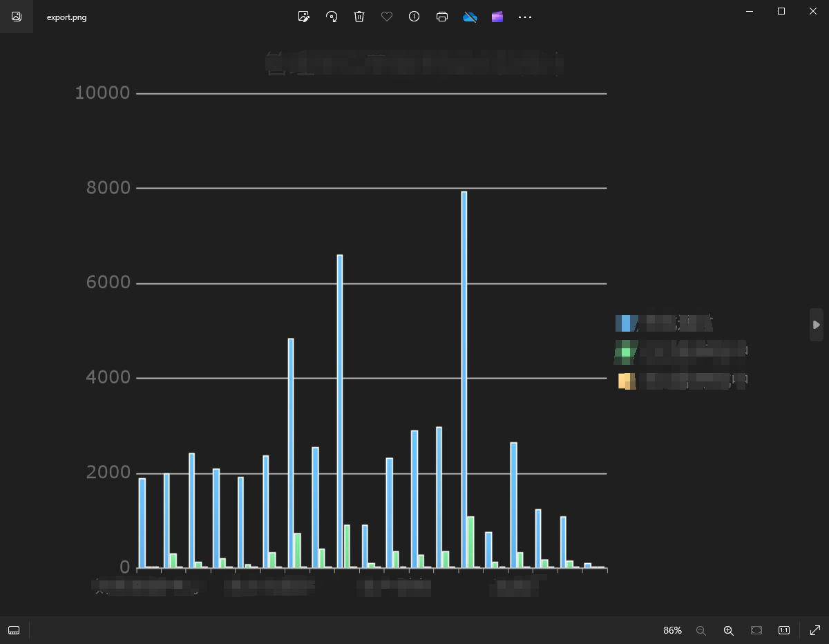Image resolution: width=829 pixels, height=644 pixels.
Task: Fit image to window
Action: point(756,630)
